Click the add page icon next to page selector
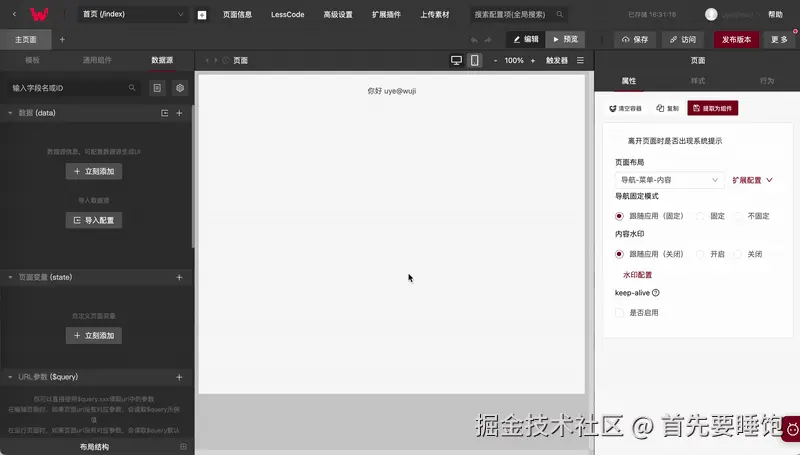The height and width of the screenshot is (455, 800). [202, 15]
